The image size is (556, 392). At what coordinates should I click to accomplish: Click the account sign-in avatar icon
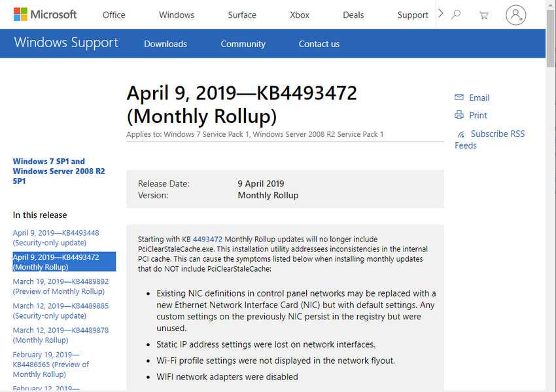tap(515, 15)
